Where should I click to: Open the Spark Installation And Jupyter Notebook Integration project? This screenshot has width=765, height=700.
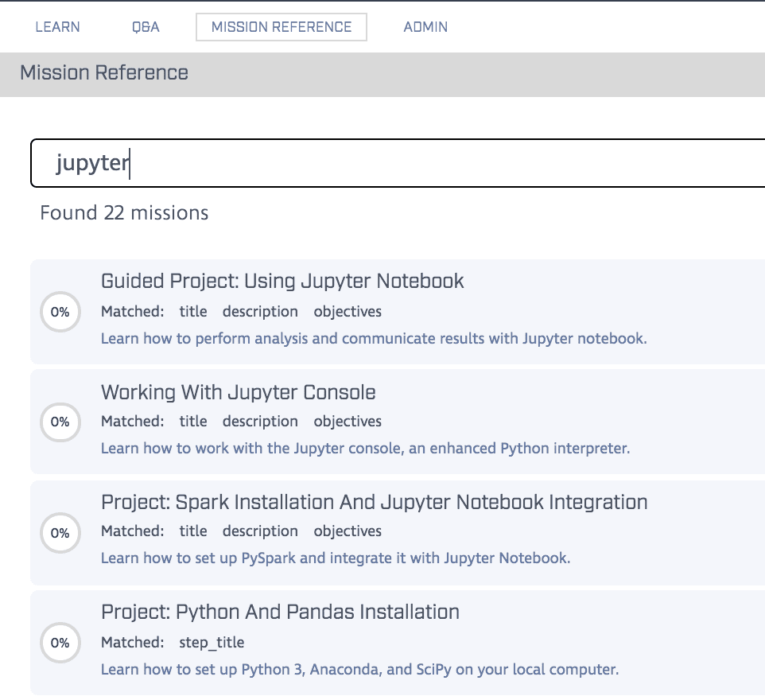click(374, 502)
